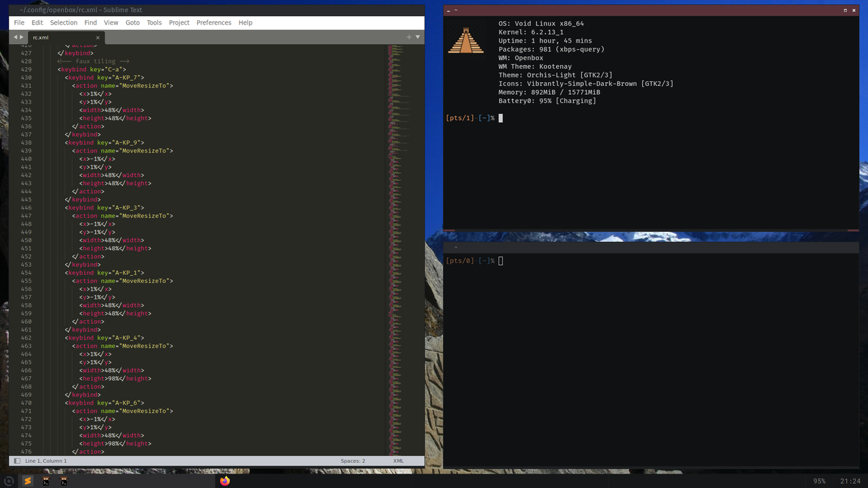Open the Goto menu

[x=132, y=22]
